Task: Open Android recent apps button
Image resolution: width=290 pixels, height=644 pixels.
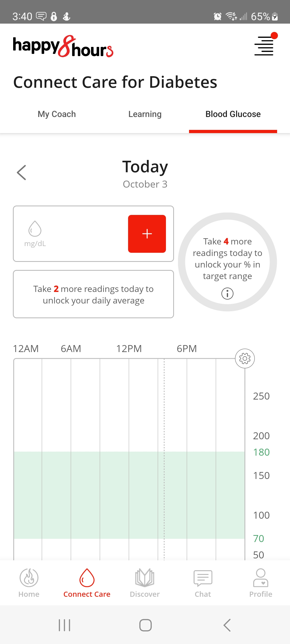Action: (64, 625)
